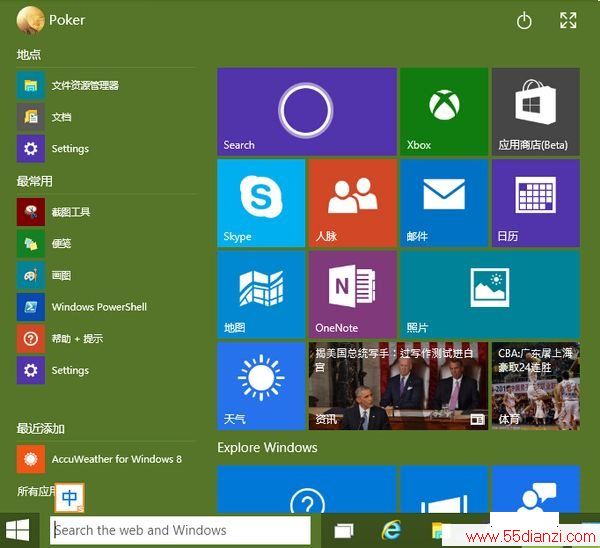This screenshot has width=600, height=548.
Task: Open the 人脉 People tile
Action: tap(352, 203)
